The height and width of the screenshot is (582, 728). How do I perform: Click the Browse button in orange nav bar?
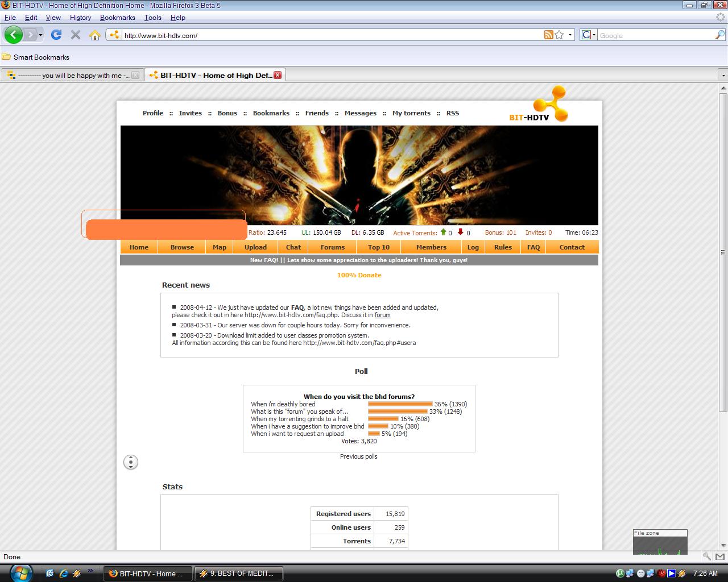coord(182,247)
